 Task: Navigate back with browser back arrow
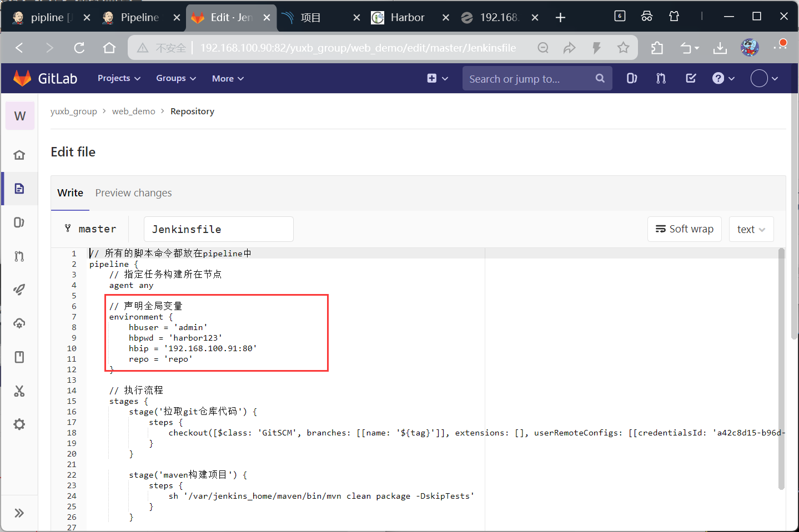tap(19, 48)
